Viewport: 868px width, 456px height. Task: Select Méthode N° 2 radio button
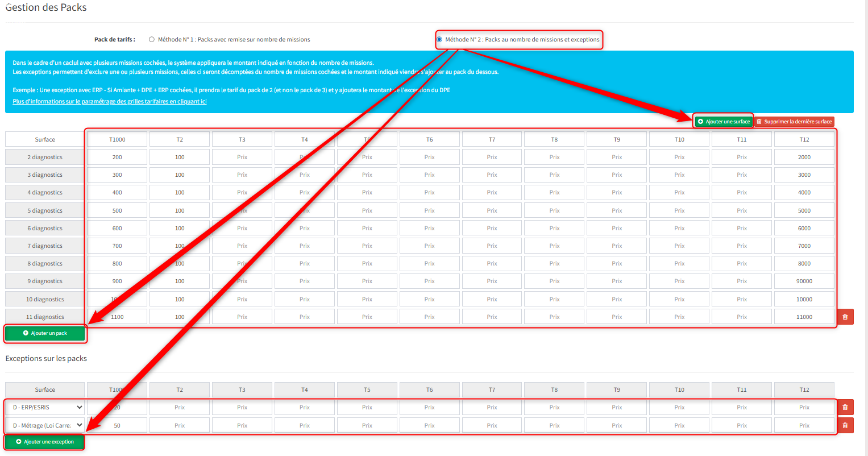pyautogui.click(x=439, y=40)
